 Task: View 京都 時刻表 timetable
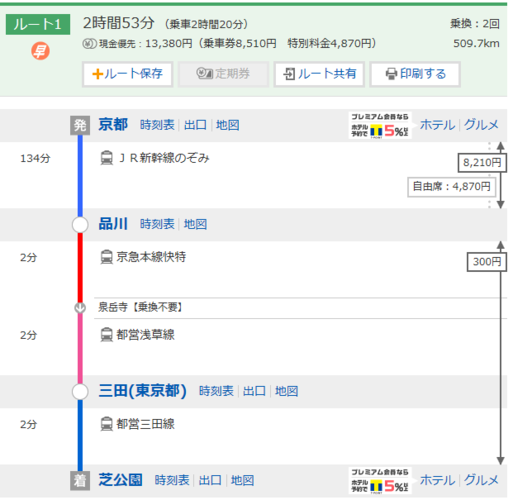[157, 125]
